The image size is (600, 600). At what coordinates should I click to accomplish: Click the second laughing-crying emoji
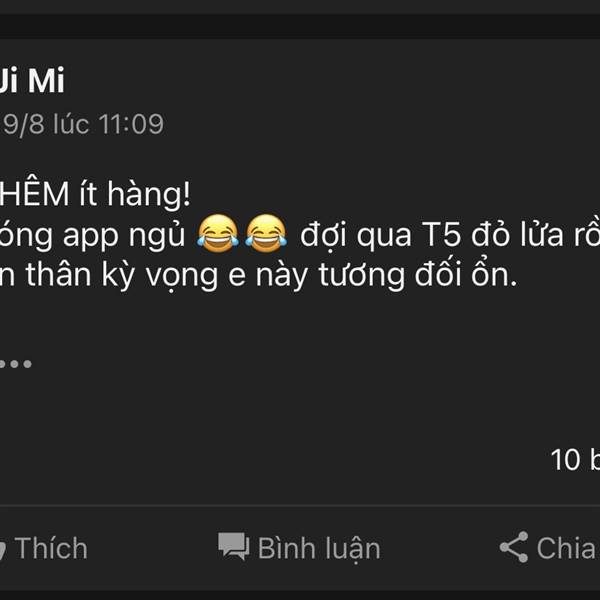tap(266, 233)
